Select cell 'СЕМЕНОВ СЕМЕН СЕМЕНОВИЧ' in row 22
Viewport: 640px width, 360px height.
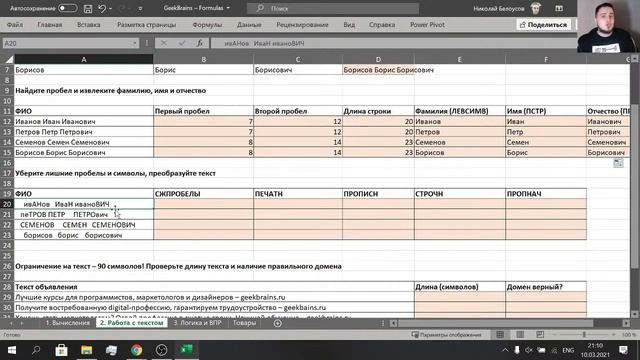84,225
